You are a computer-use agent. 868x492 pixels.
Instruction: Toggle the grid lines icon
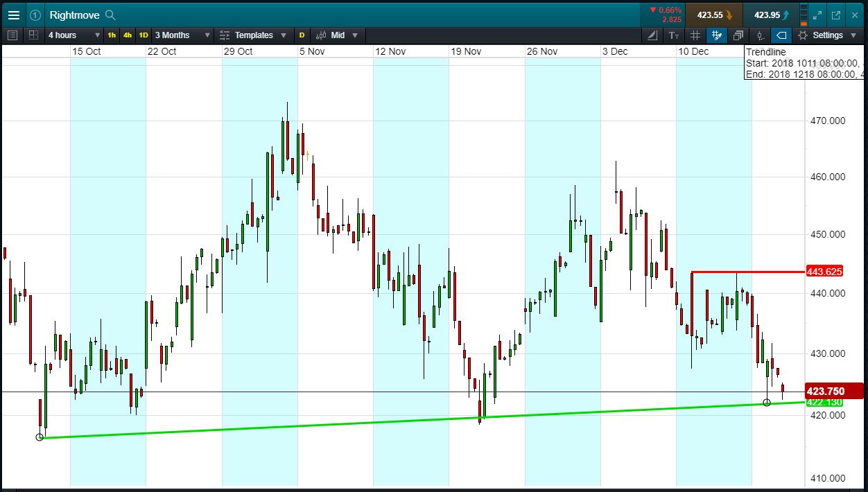click(695, 35)
